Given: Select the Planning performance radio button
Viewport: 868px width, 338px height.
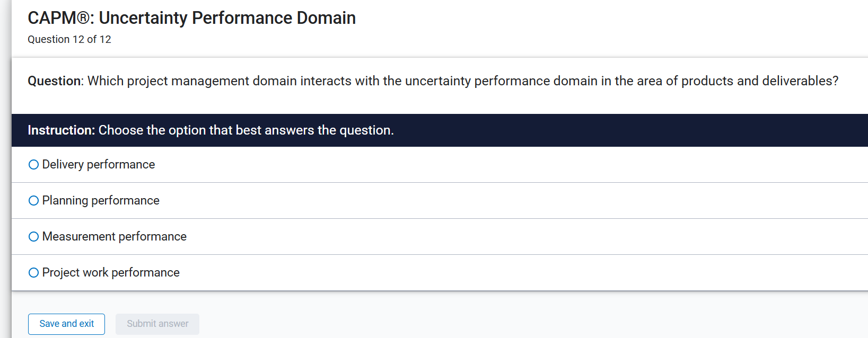Looking at the screenshot, I should tap(33, 201).
